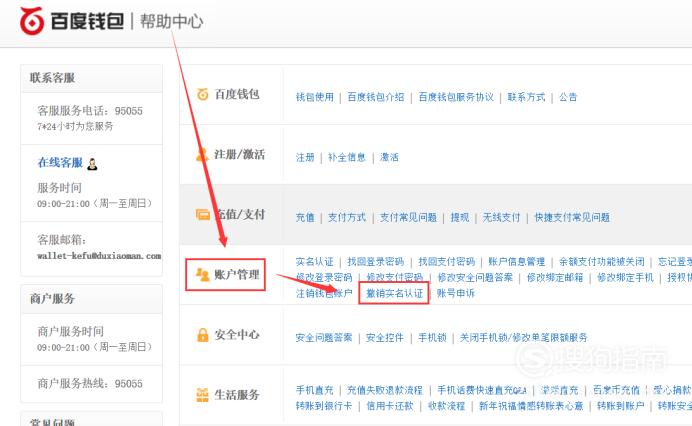Open the 快捷支付常见问题 link
The width and height of the screenshot is (692, 426).
click(x=572, y=217)
